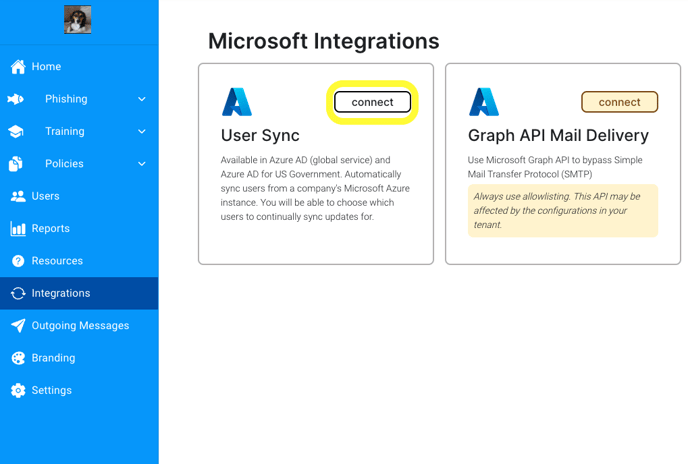
Task: Click the Training graduation cap icon
Action: [16, 131]
